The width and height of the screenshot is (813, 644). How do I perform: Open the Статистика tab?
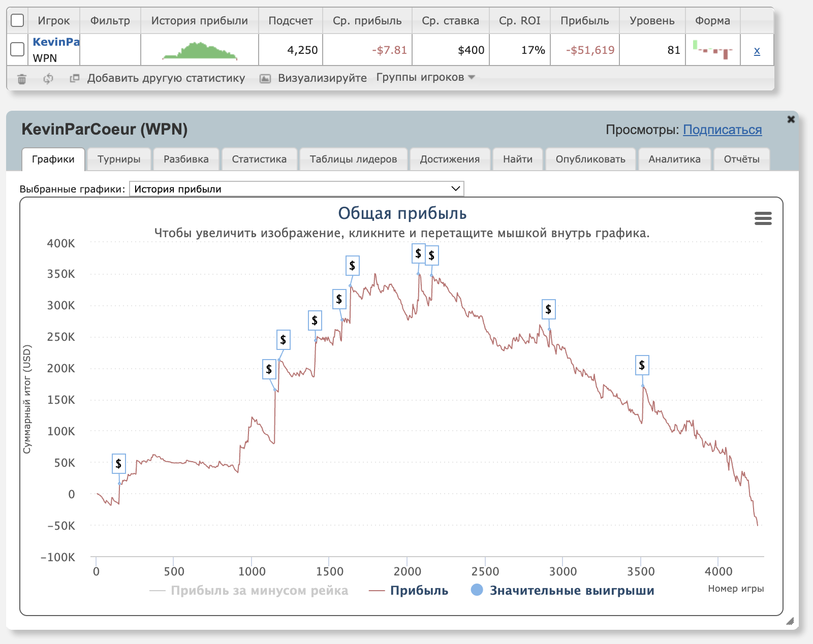click(x=259, y=159)
